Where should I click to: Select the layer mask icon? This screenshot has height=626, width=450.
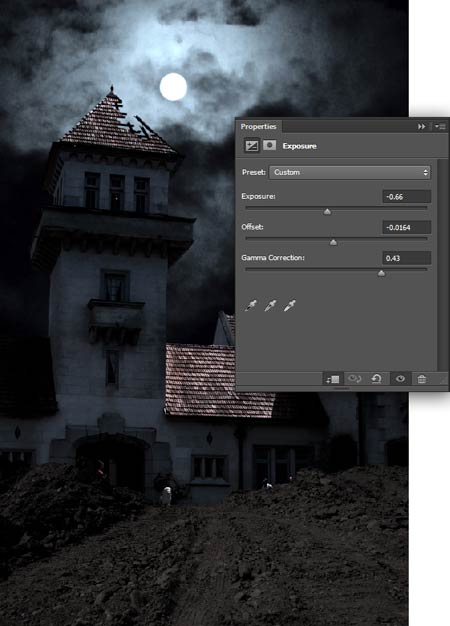pos(270,146)
